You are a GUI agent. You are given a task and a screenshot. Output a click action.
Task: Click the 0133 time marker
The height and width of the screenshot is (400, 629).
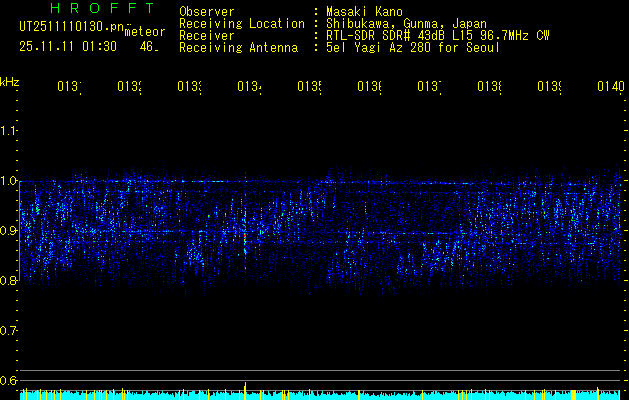pyautogui.click(x=189, y=86)
